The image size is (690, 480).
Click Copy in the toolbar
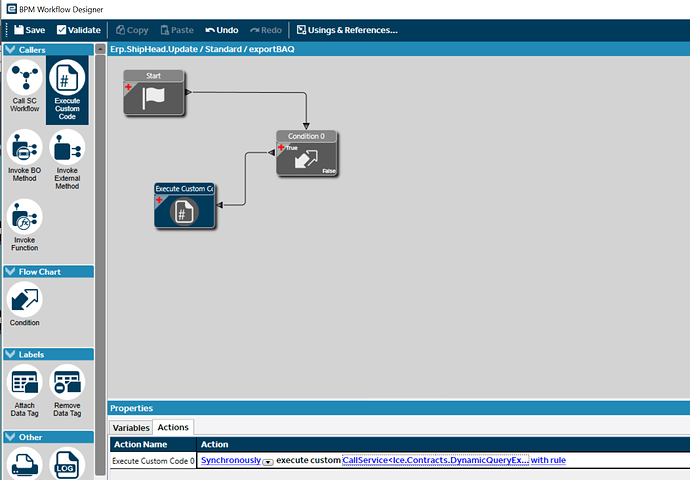click(x=132, y=30)
